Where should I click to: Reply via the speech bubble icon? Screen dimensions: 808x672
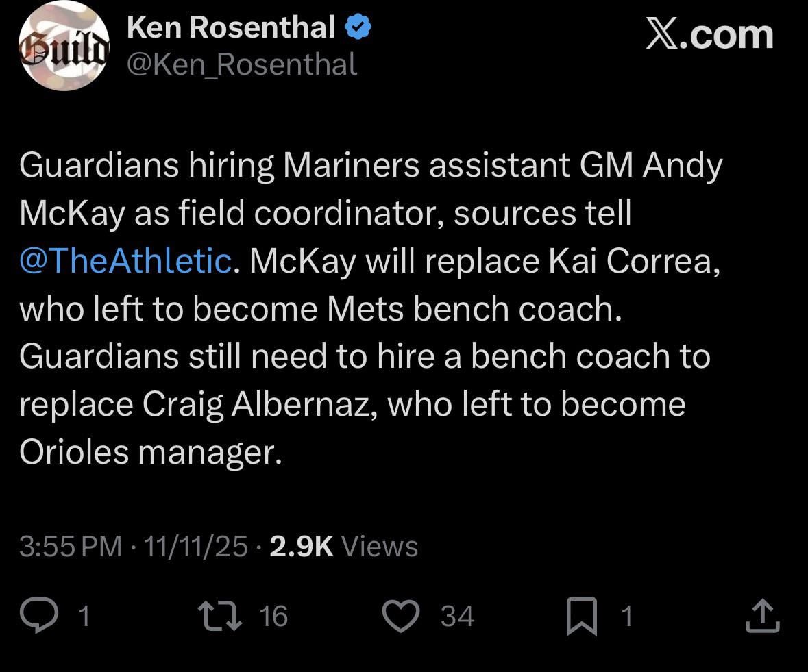42,616
